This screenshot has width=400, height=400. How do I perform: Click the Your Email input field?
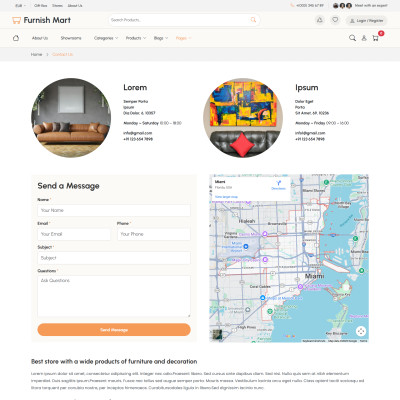tap(74, 234)
